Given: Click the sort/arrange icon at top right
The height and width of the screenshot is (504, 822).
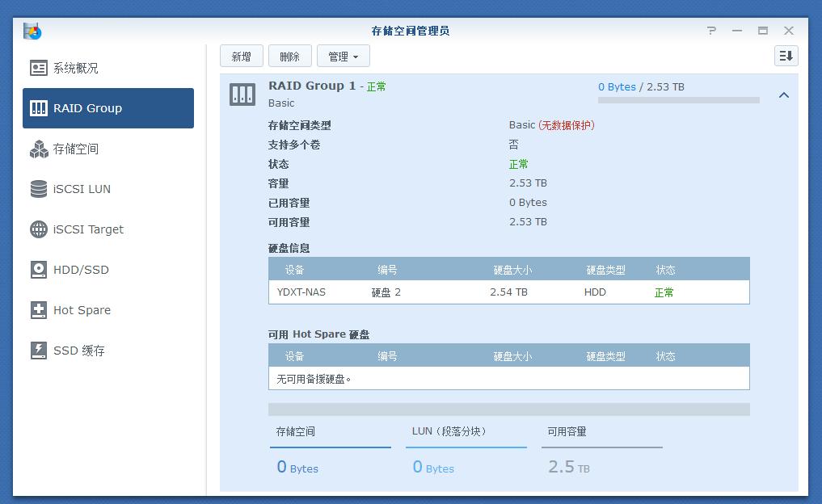Looking at the screenshot, I should (785, 56).
